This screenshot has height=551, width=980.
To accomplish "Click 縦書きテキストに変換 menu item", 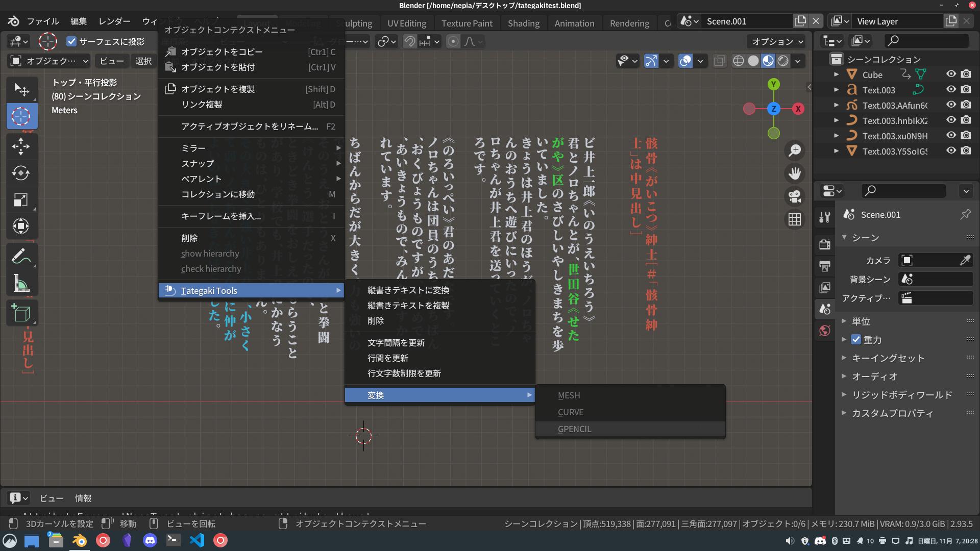I will [x=439, y=290].
